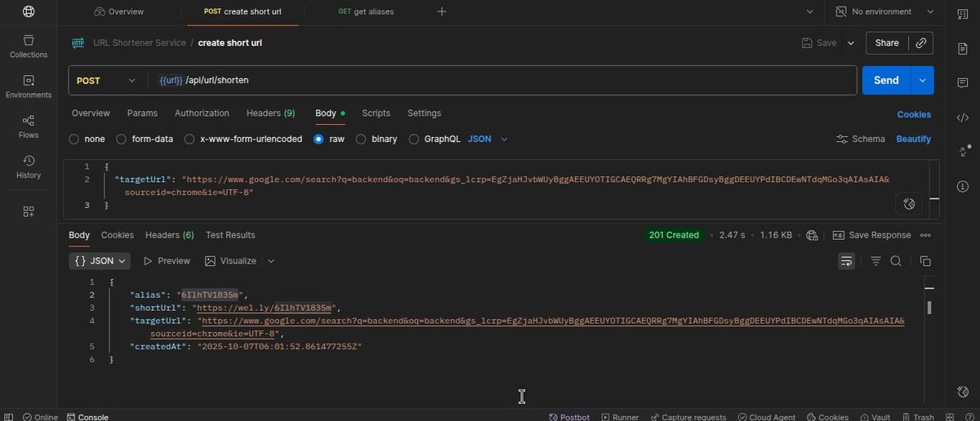The width and height of the screenshot is (980, 421).
Task: Open the Flows sidebar panel
Action: [x=29, y=126]
